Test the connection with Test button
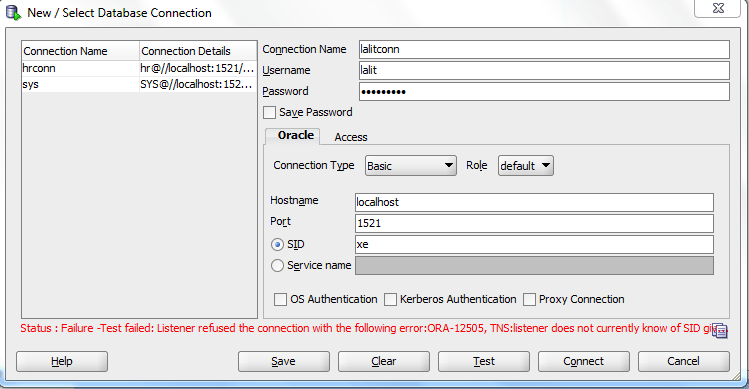The height and width of the screenshot is (389, 749). [484, 361]
